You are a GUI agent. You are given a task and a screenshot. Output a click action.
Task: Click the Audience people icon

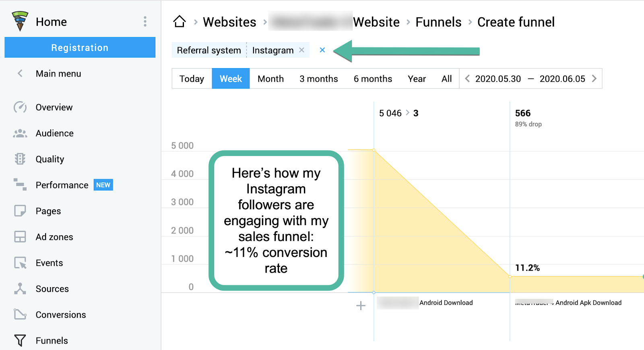[x=20, y=133]
